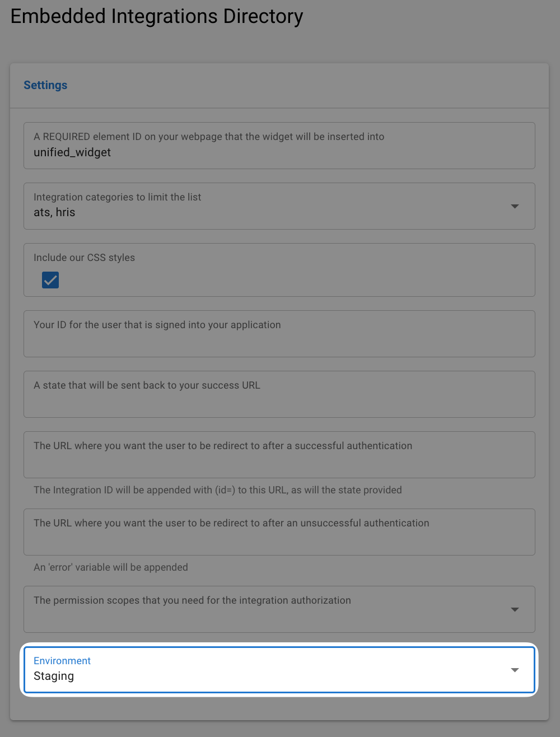The height and width of the screenshot is (737, 560).
Task: Click the Environment field label
Action: (x=62, y=661)
